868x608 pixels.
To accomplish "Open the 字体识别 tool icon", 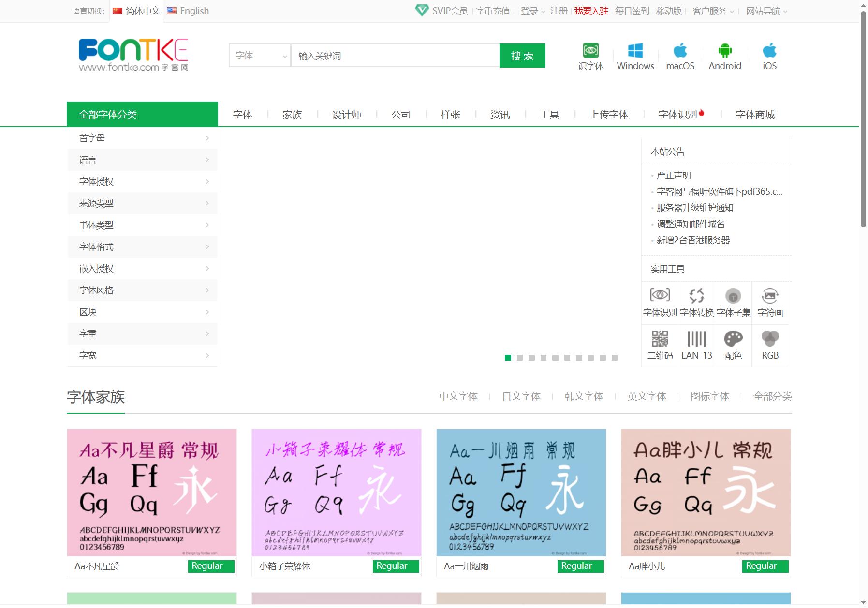I will [660, 295].
